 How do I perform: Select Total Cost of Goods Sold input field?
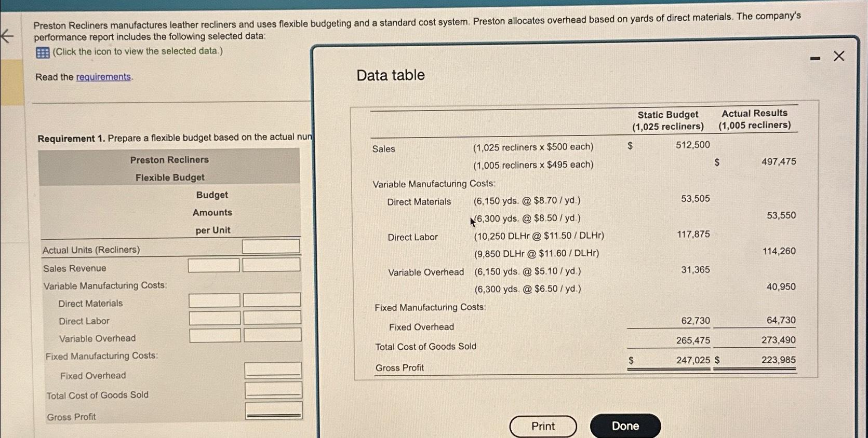274,390
